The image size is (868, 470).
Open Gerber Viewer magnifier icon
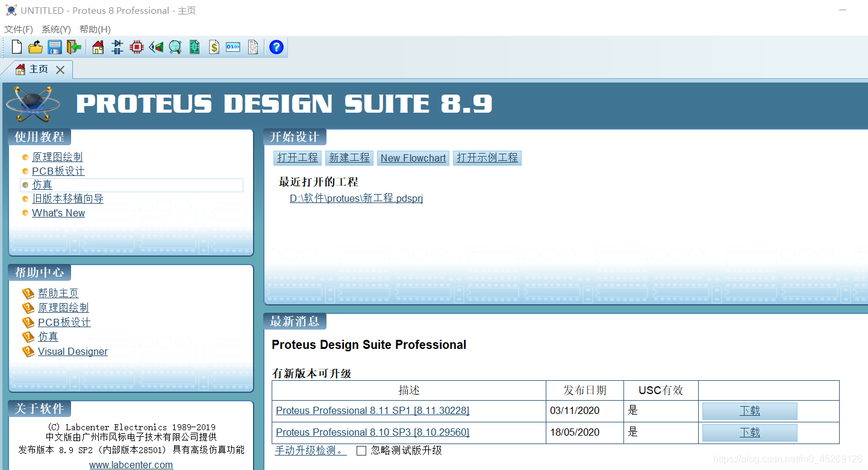175,46
